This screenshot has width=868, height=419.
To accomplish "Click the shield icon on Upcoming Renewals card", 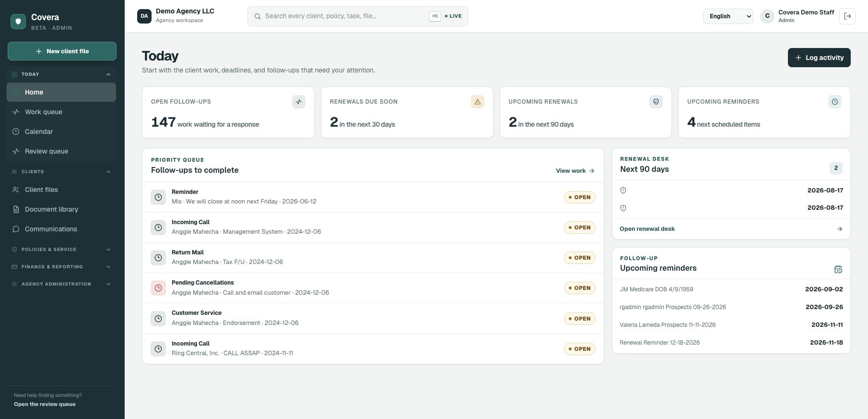I will 656,102.
